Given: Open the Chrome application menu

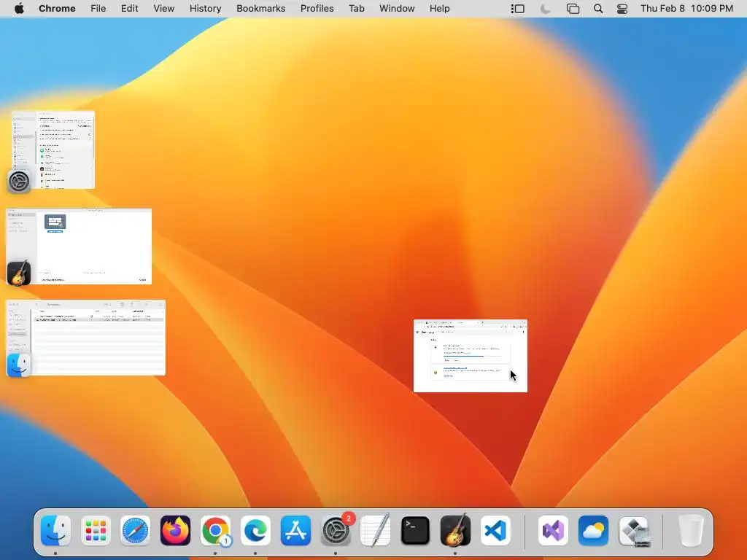Looking at the screenshot, I should (x=57, y=9).
